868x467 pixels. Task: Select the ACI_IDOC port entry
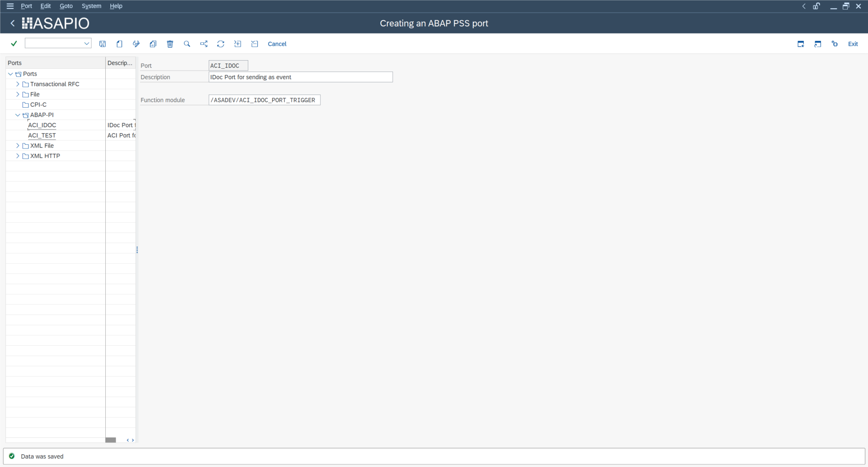[x=42, y=125]
